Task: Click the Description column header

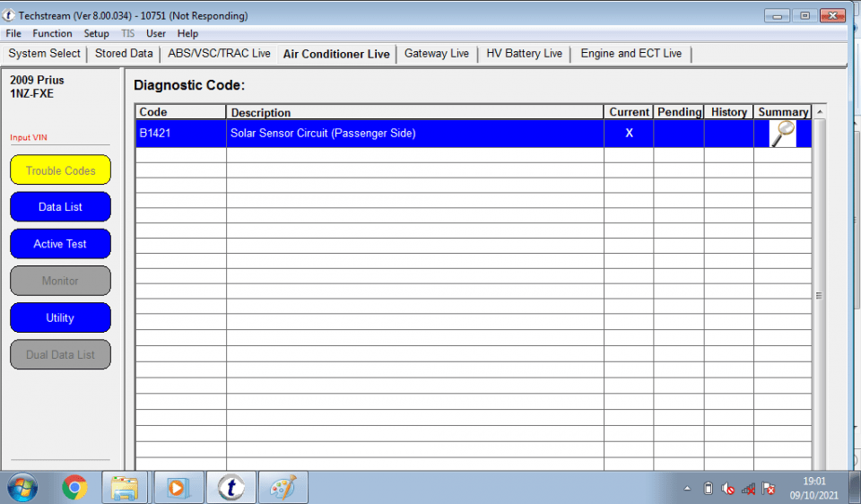Action: [x=414, y=112]
